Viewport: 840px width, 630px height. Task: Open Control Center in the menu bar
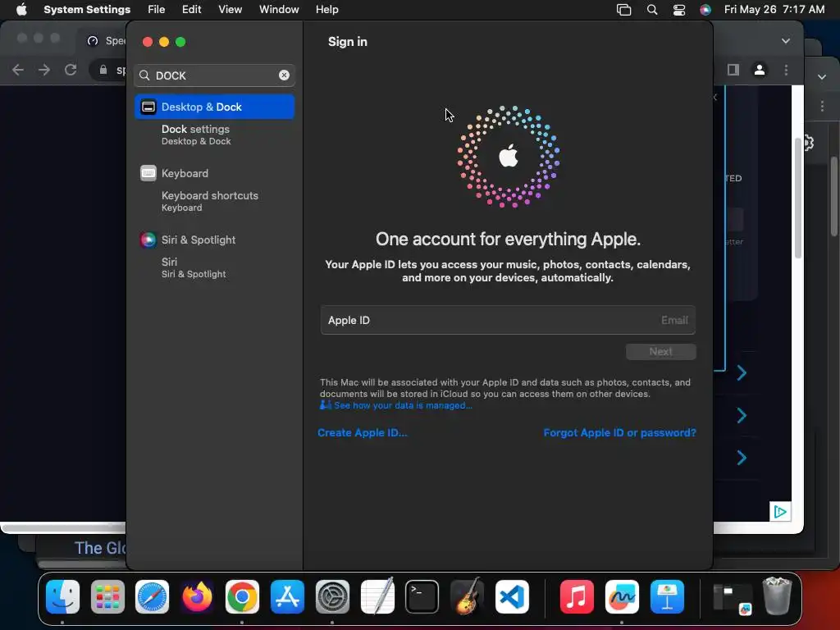[x=679, y=10]
